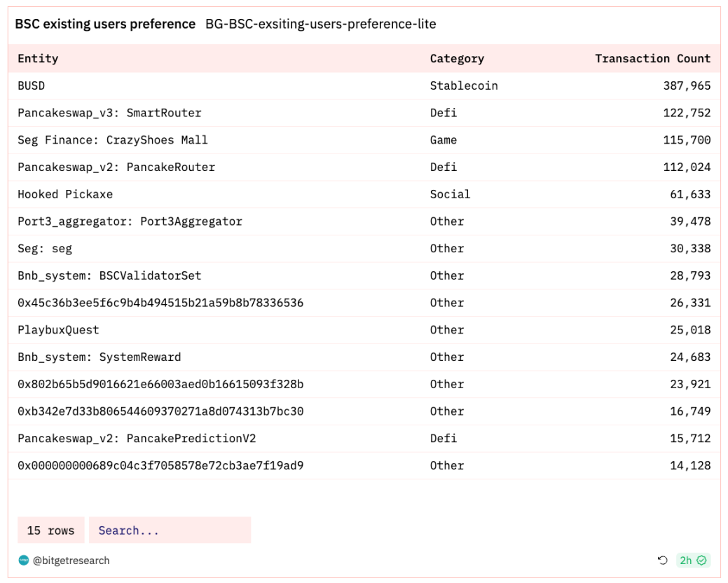The image size is (728, 583).
Task: Sort by the Category column header
Action: pos(457,58)
